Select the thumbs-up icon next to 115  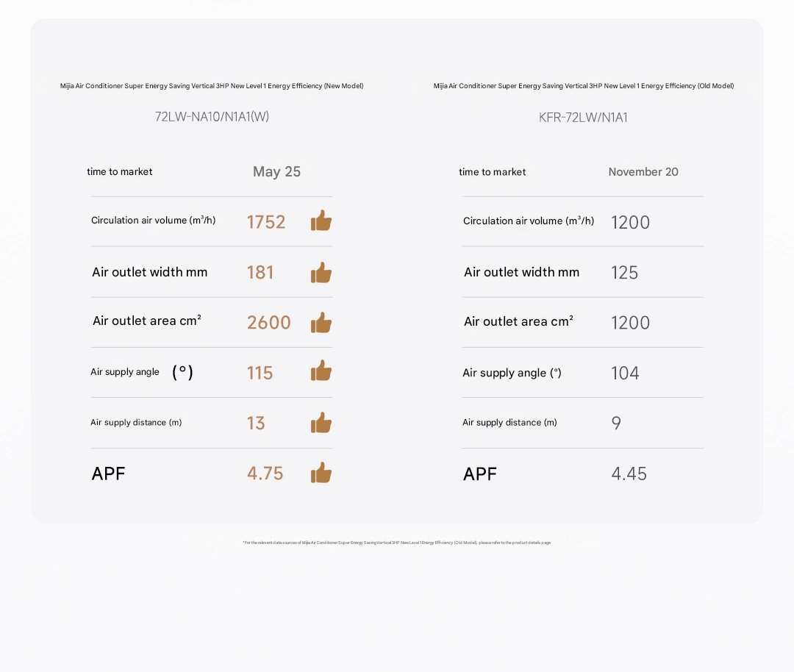click(x=321, y=371)
